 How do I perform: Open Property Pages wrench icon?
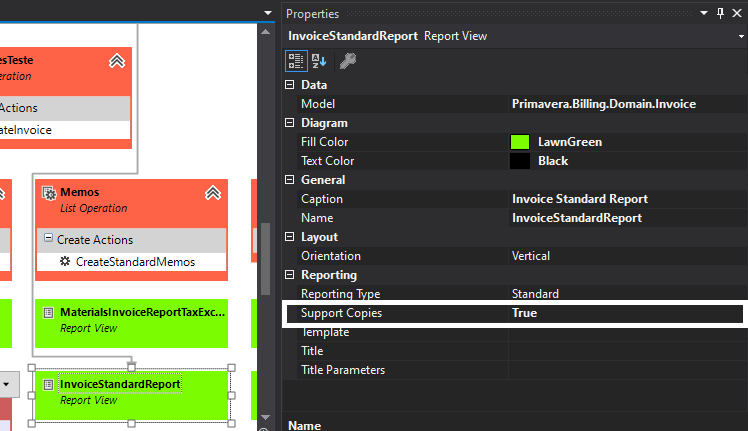(x=348, y=61)
